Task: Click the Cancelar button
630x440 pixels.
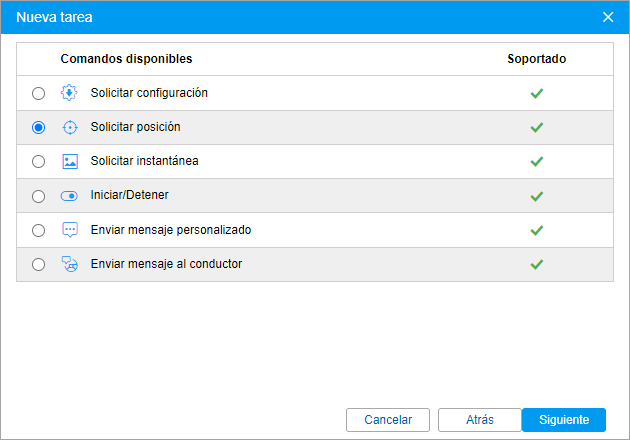Action: click(388, 420)
